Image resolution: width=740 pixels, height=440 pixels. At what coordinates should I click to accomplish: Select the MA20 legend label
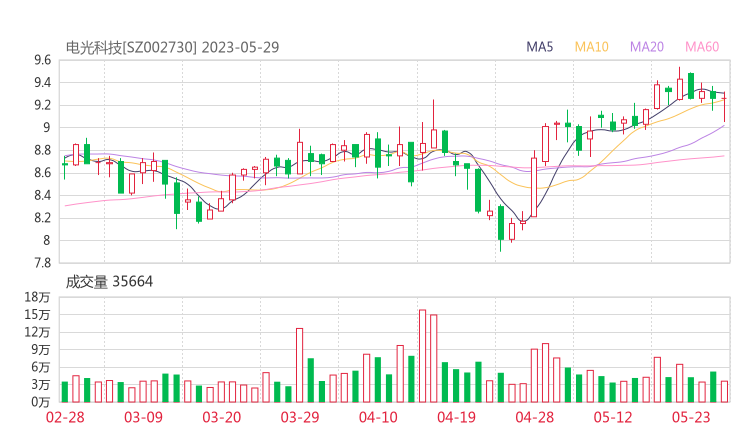(x=647, y=47)
